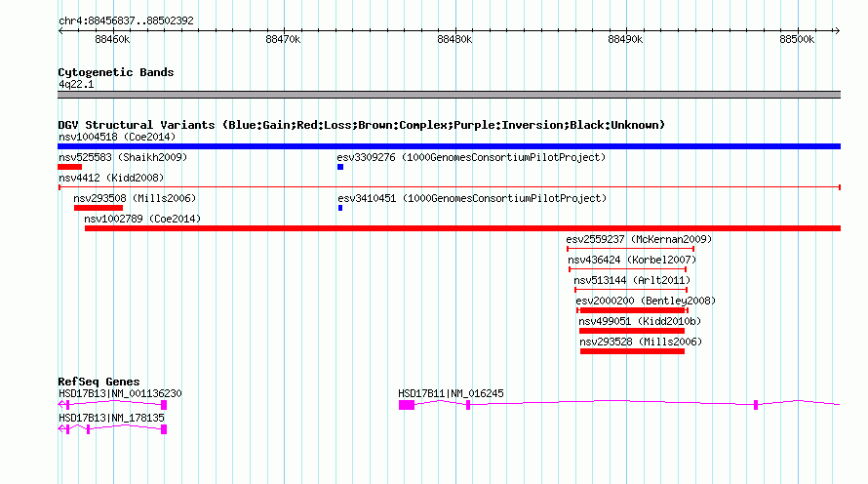
Task: Select the nsv293528 (Mills2006) red bar
Action: click(633, 351)
